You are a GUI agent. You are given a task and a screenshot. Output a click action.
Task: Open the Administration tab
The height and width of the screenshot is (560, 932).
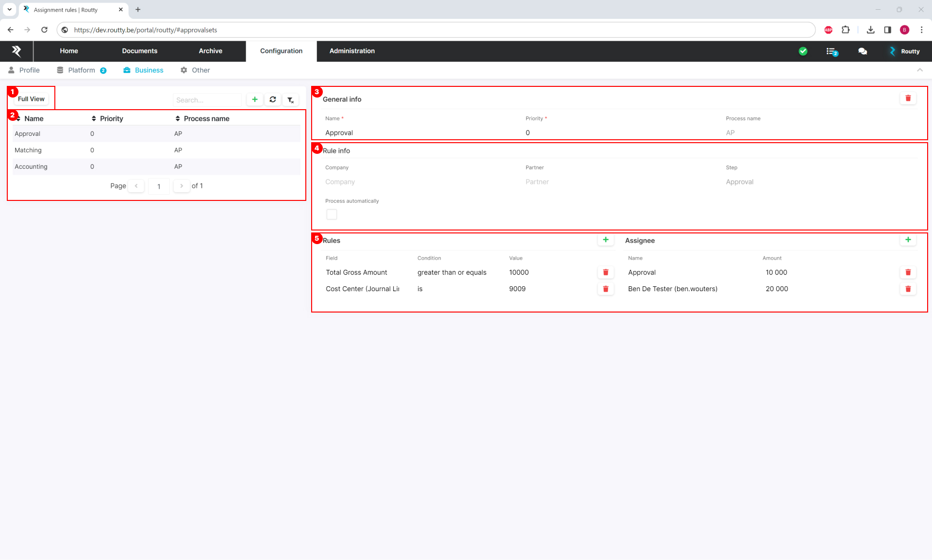[352, 51]
